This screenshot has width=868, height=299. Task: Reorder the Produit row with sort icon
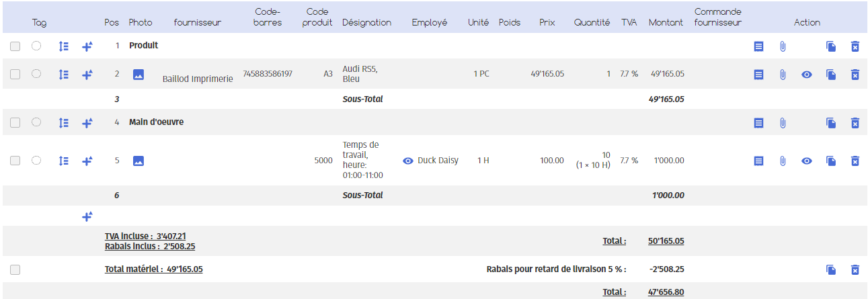(x=63, y=46)
